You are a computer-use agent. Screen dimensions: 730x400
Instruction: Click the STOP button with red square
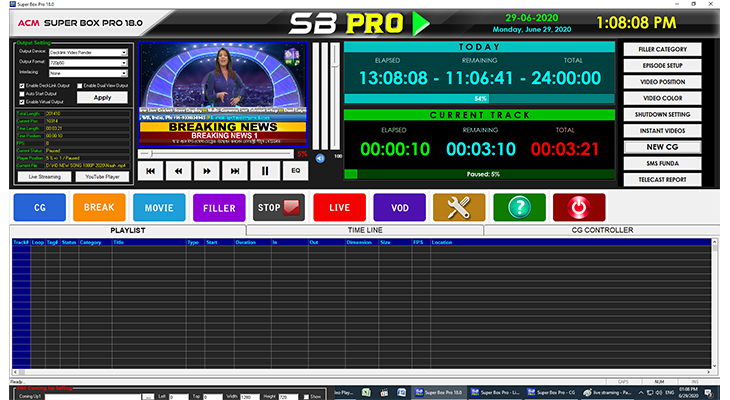279,208
